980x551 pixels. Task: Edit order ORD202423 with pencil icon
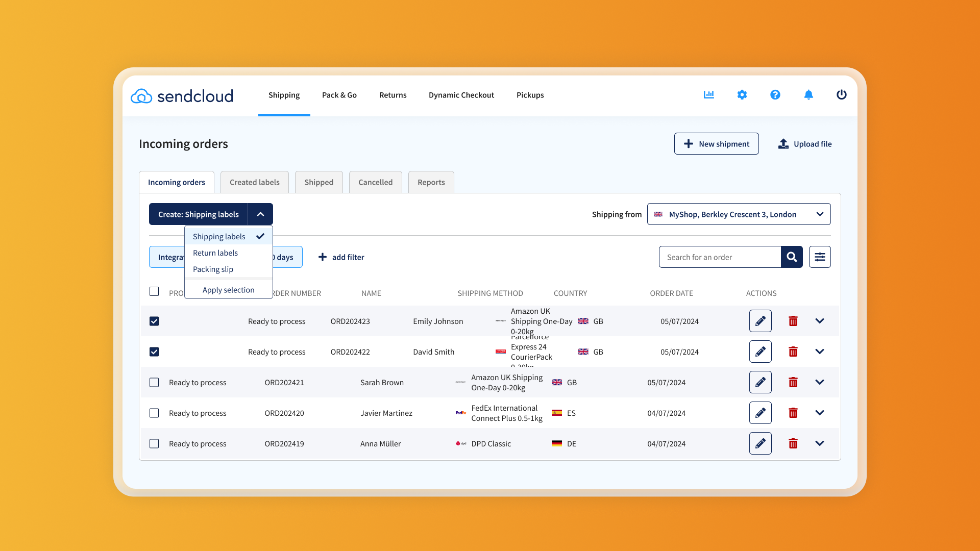click(761, 321)
